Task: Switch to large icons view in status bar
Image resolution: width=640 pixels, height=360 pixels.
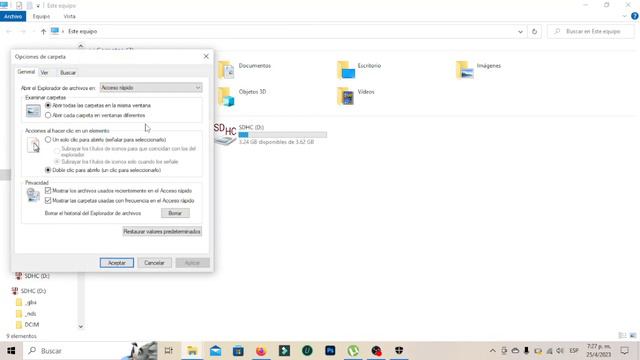Action: 633,336
